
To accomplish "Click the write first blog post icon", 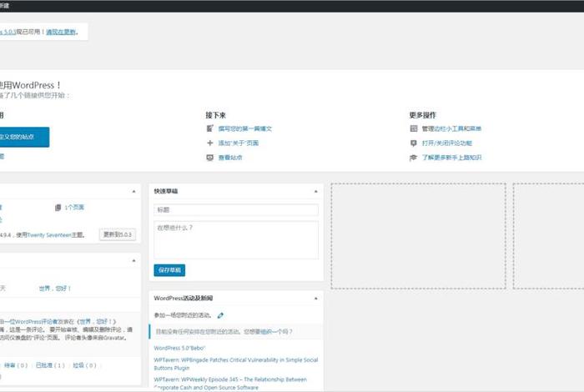I will (x=209, y=128).
